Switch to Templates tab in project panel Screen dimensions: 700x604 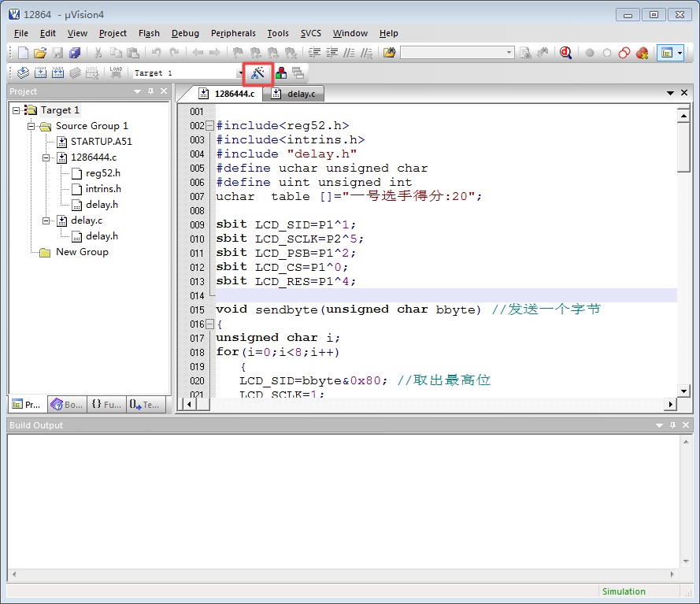pyautogui.click(x=146, y=405)
